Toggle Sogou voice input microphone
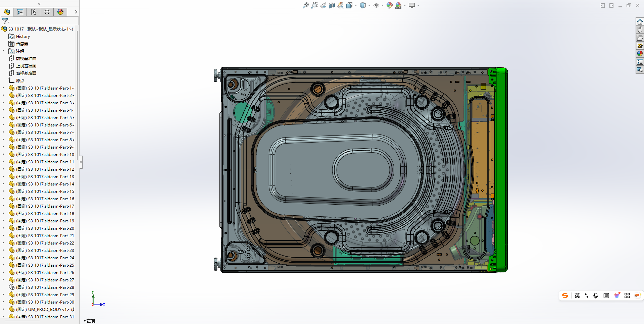Screen dimensions: 644x324 click(x=596, y=295)
